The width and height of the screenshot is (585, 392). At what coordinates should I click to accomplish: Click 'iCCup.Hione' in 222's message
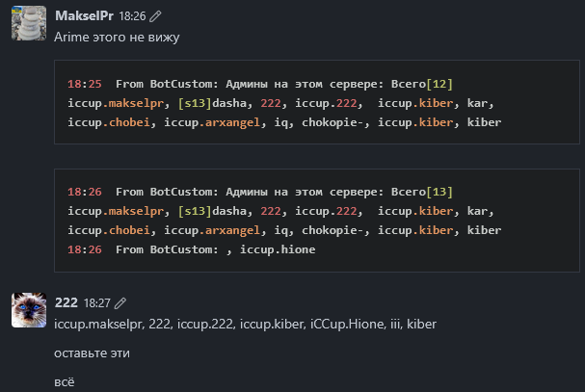347,325
